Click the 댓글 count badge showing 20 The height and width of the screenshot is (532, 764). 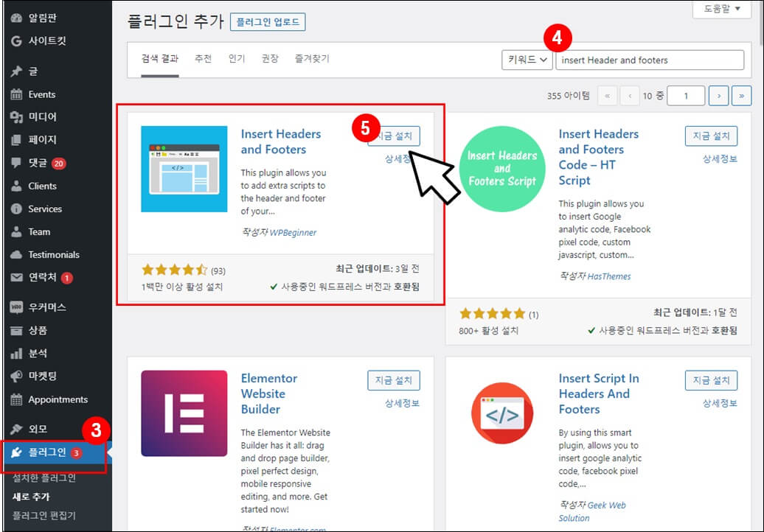(58, 163)
